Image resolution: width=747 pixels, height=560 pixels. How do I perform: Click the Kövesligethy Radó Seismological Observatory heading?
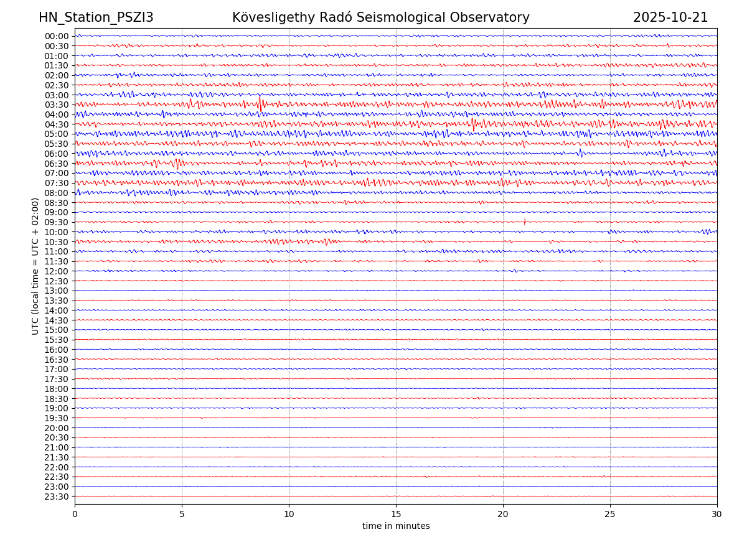(380, 17)
